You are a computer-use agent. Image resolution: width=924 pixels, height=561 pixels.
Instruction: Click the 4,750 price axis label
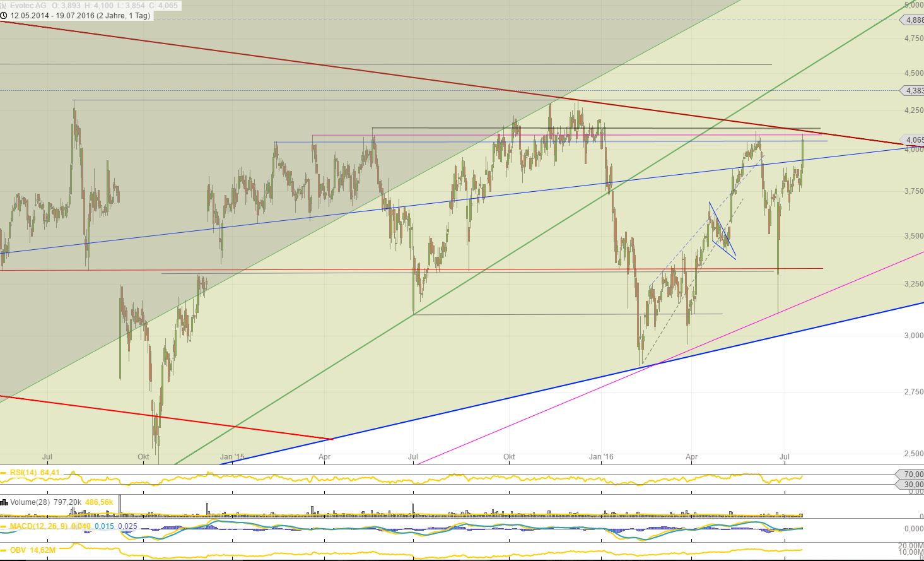point(914,39)
